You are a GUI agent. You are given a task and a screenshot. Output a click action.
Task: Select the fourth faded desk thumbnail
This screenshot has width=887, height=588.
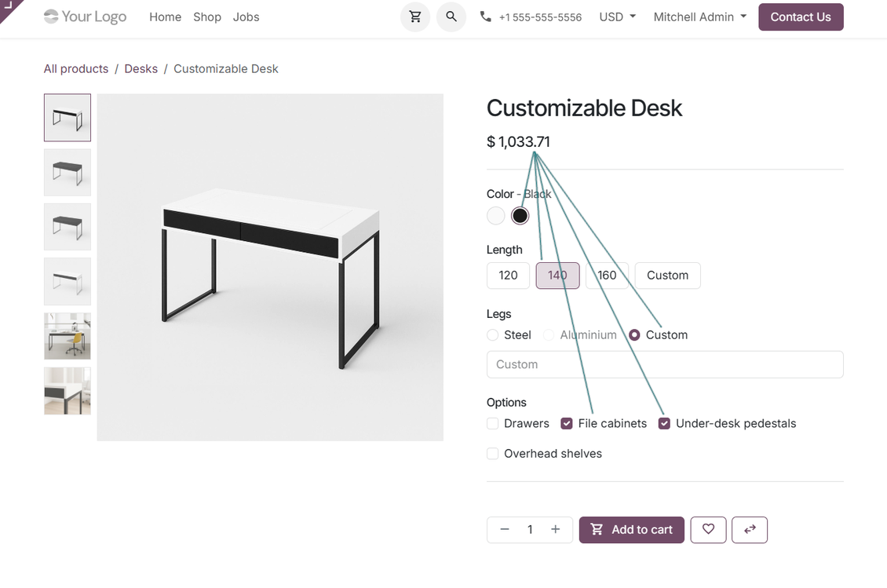click(68, 281)
